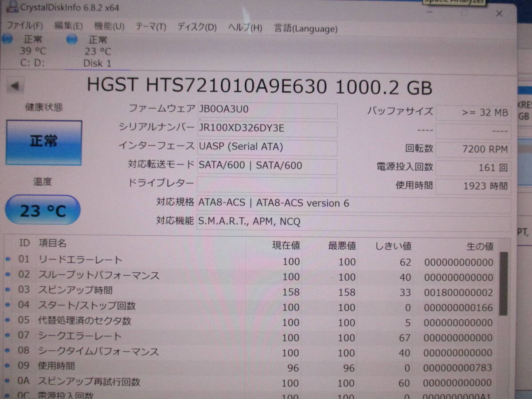Screen dimensions: 532x399
Task: Select the 使用時間 attribute row
Action: 250,367
